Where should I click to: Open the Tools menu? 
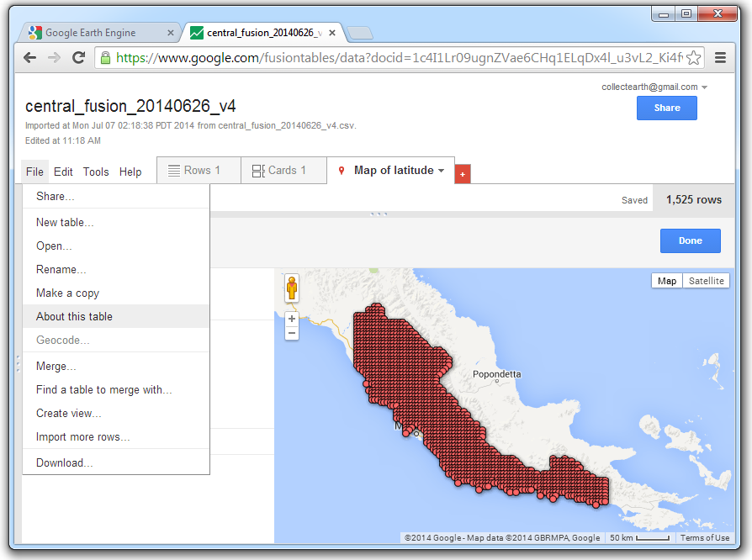[96, 172]
